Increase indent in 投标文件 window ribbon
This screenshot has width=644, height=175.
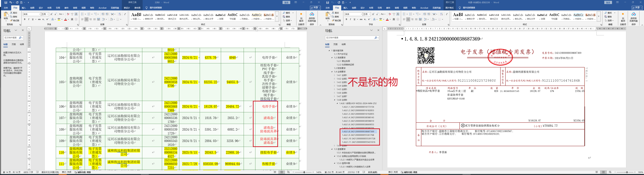(x=429, y=14)
